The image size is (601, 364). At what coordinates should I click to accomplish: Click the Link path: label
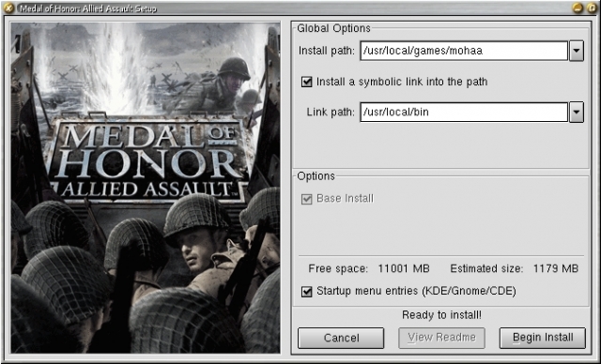pos(331,112)
